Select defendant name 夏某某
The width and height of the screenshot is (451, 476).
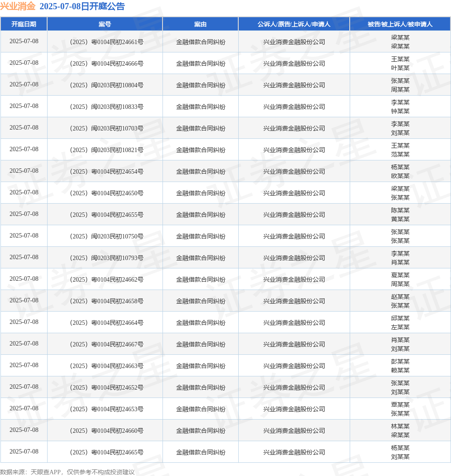click(400, 275)
